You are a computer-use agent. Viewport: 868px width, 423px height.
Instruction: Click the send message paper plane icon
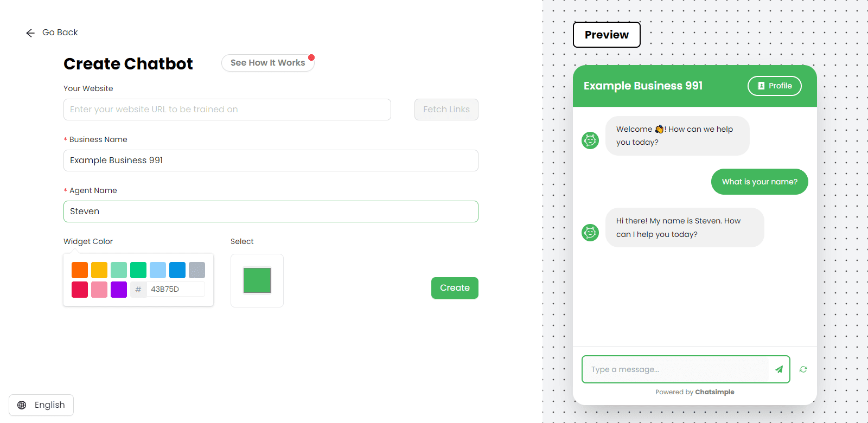pos(779,369)
